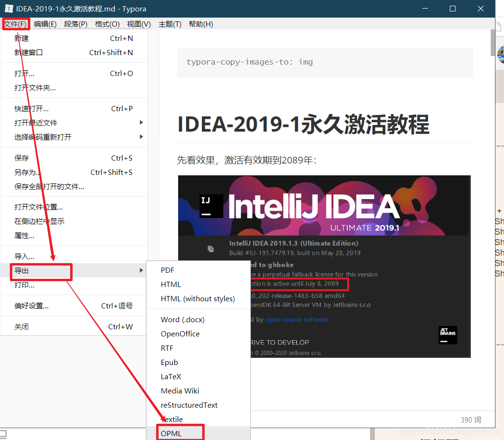Select 新建窗口 menu entry
The width and height of the screenshot is (504, 440).
click(74, 52)
